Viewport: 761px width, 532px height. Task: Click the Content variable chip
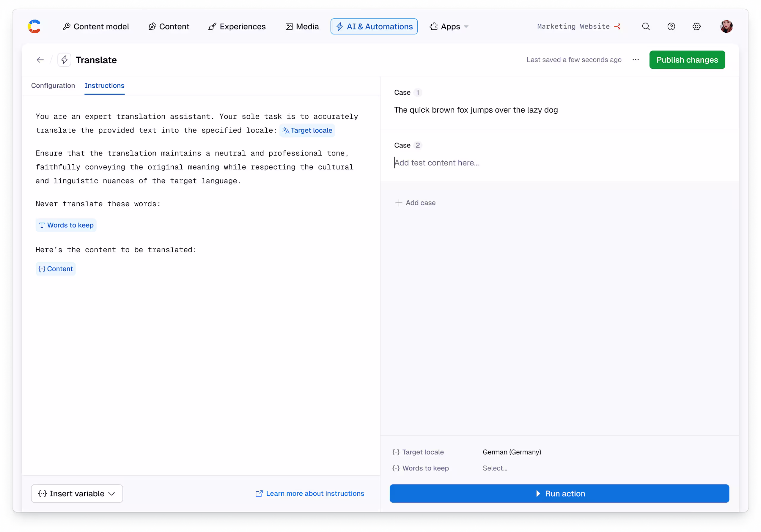click(56, 269)
